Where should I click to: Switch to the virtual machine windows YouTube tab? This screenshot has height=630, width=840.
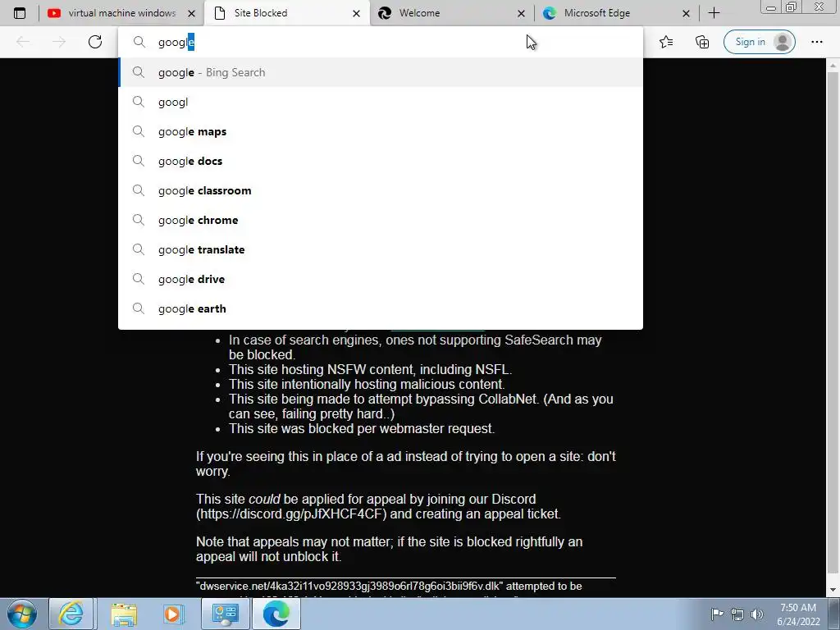121,13
